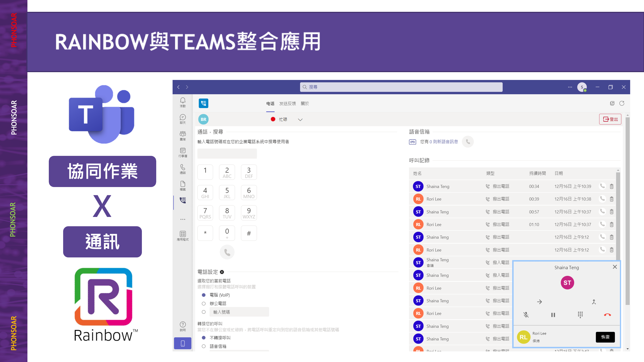The image size is (644, 362).
Task: Expand the 忙碌 presence status dropdown
Action: pos(300,120)
